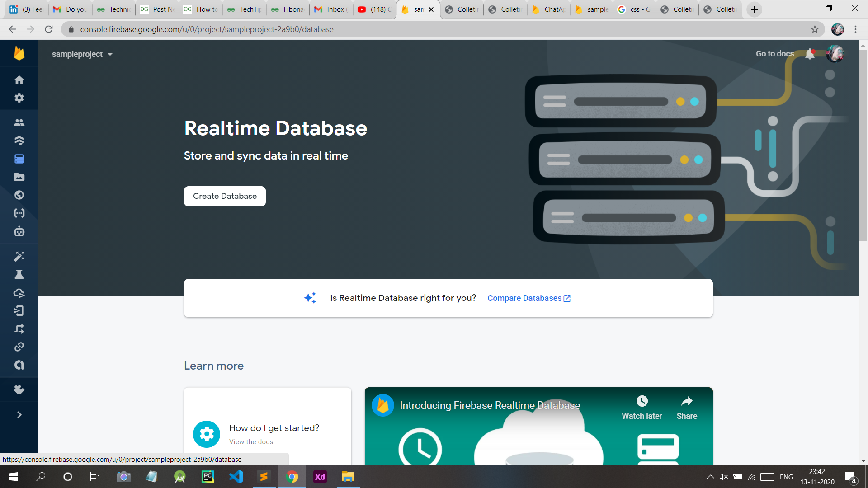Image resolution: width=868 pixels, height=488 pixels.
Task: Open Functions brackets icon in sidebar
Action: 19,213
